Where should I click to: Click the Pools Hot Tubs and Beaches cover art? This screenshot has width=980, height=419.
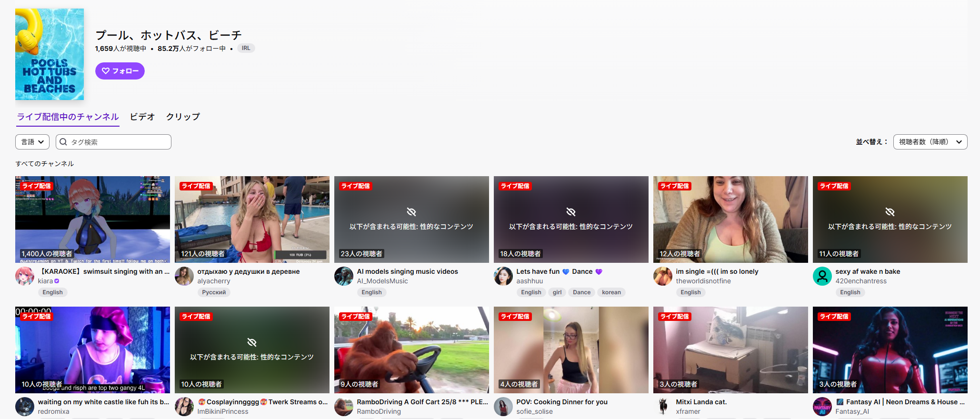click(50, 54)
